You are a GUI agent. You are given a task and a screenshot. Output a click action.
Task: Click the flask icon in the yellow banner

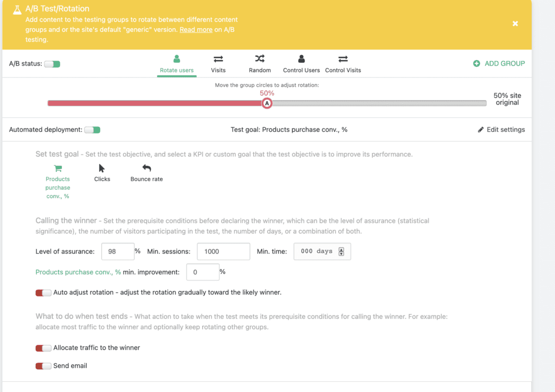coord(16,9)
